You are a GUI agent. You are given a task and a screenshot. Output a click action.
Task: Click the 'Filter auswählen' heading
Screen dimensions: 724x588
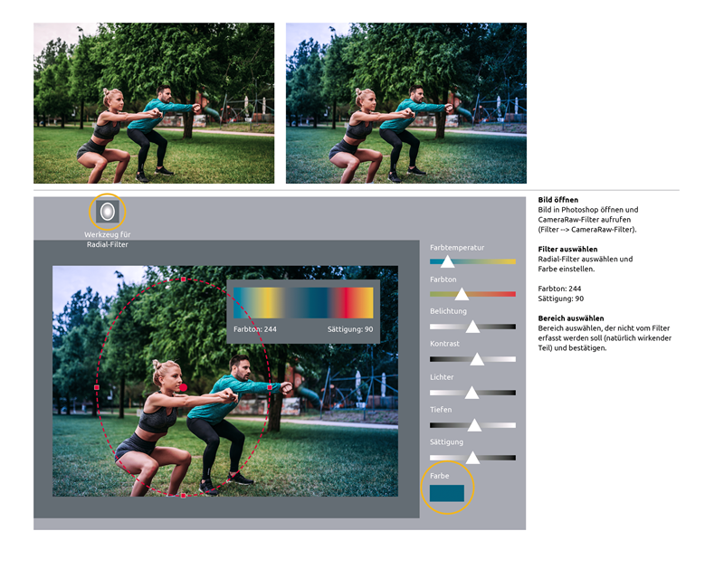(567, 249)
